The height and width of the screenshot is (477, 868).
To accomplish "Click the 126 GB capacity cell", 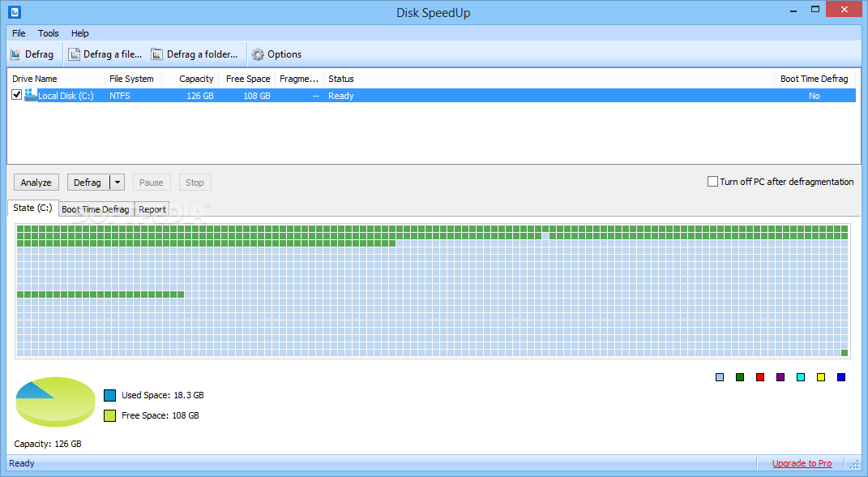I will (200, 96).
